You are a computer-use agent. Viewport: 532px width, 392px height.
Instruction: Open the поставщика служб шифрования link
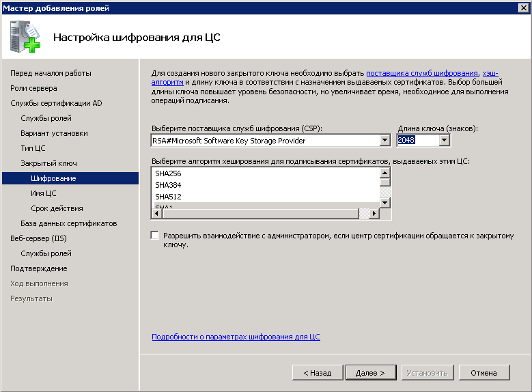pos(421,73)
